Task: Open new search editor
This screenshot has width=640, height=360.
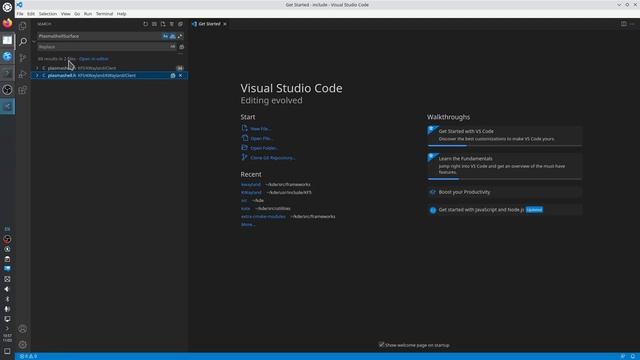Action: click(163, 24)
